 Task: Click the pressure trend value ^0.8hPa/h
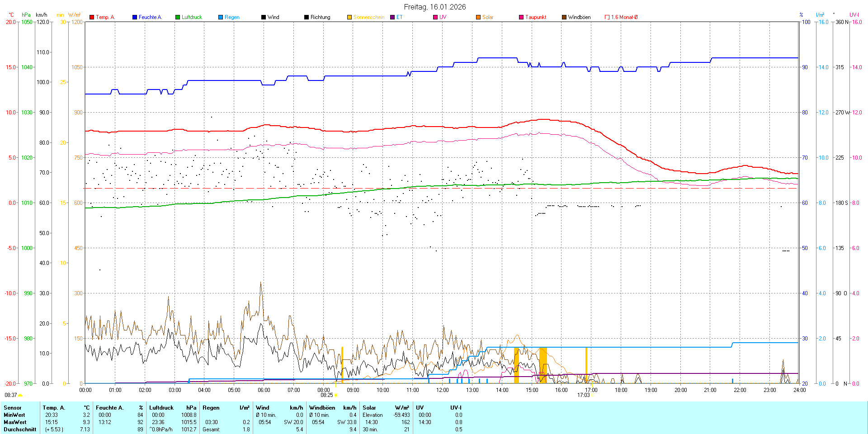[160, 429]
